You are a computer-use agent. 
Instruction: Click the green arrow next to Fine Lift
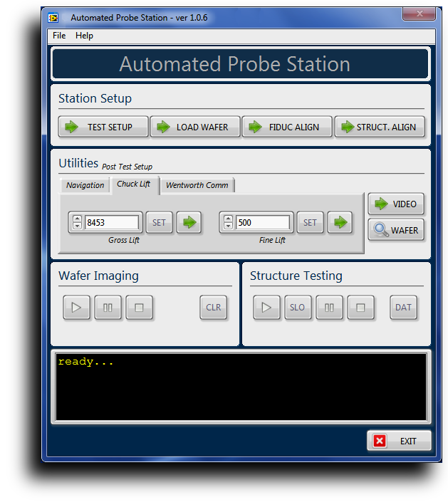[x=340, y=222]
